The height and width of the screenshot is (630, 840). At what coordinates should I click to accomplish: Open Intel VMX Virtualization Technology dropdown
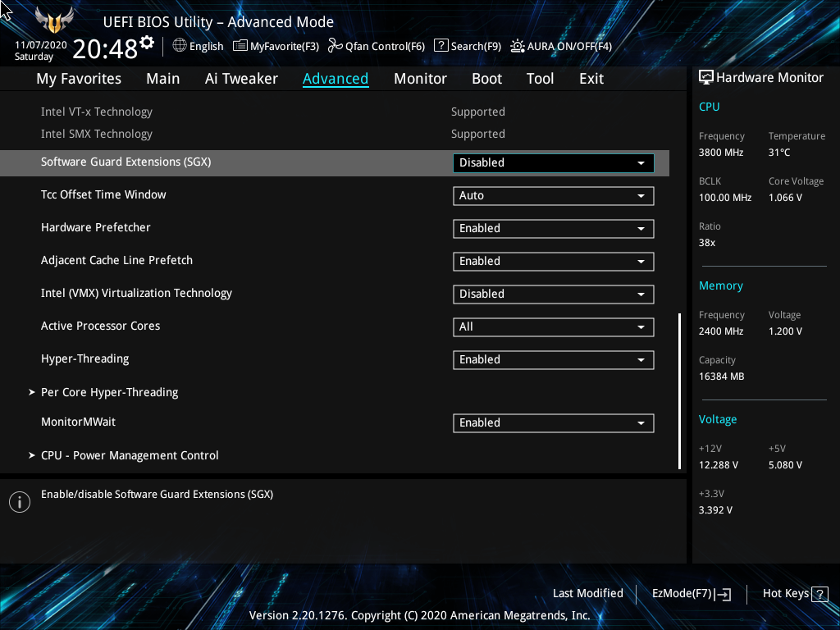[x=554, y=294]
